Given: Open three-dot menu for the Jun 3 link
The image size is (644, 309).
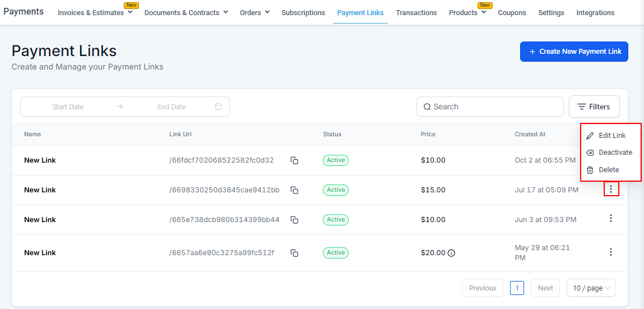Looking at the screenshot, I should (611, 219).
